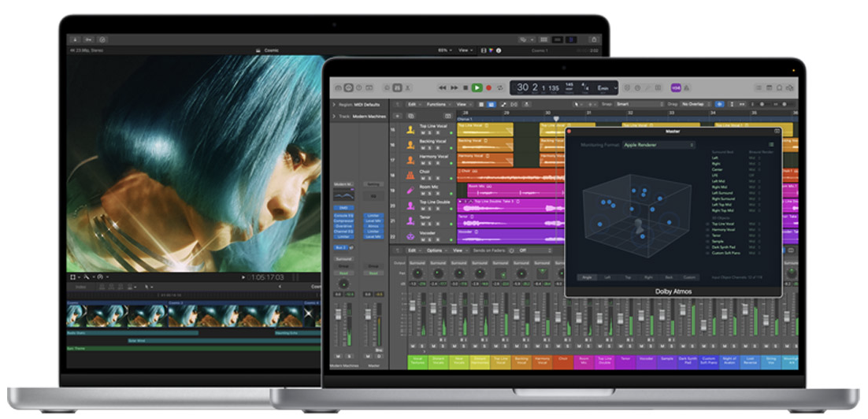This screenshot has width=868, height=419.
Task: Open the mixer Options menu
Action: 436,250
